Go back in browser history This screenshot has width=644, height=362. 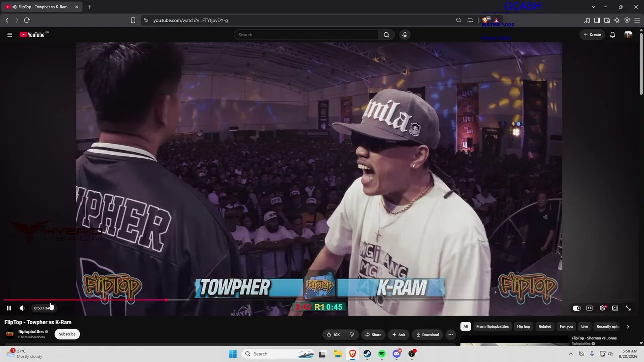point(7,20)
